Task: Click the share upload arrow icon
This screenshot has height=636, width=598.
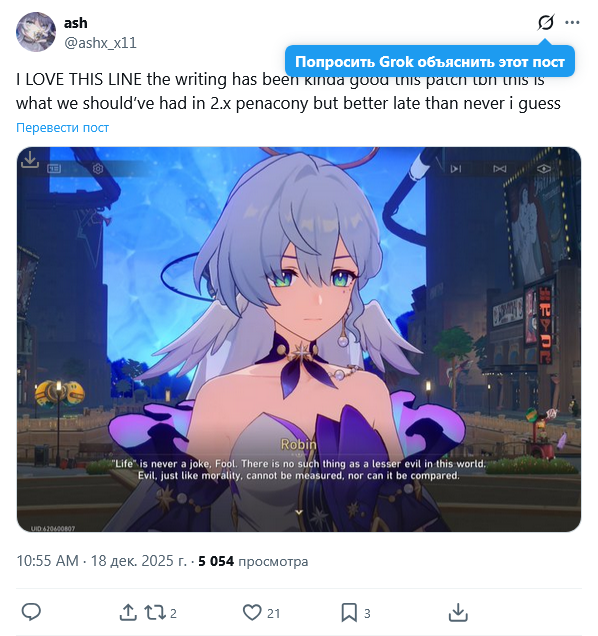Action: coord(128,612)
